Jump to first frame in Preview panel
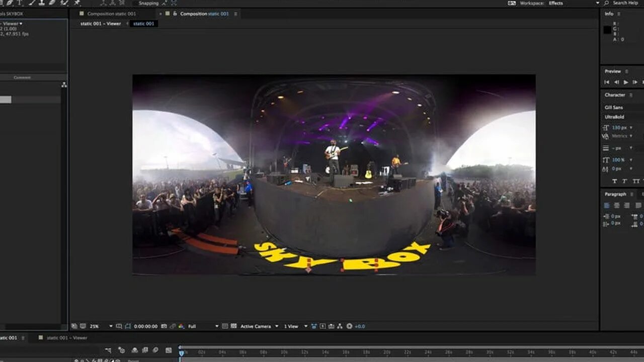The image size is (644, 362). pyautogui.click(x=607, y=82)
